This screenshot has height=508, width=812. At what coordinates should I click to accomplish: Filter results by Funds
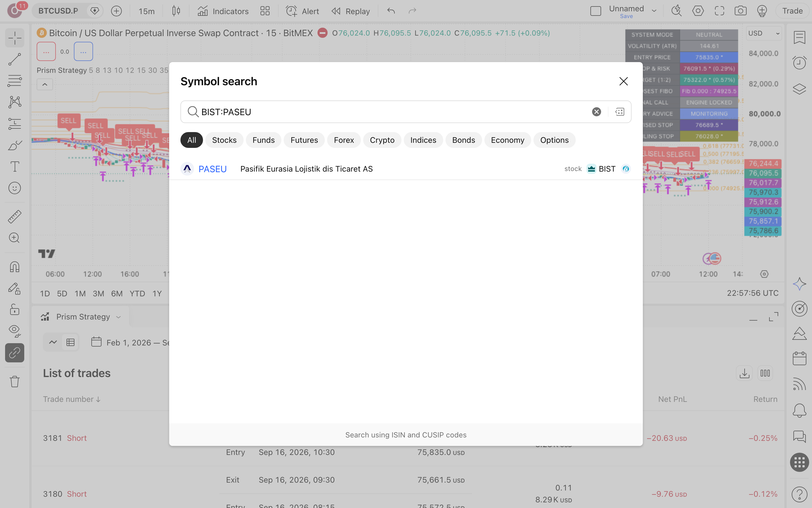click(263, 140)
